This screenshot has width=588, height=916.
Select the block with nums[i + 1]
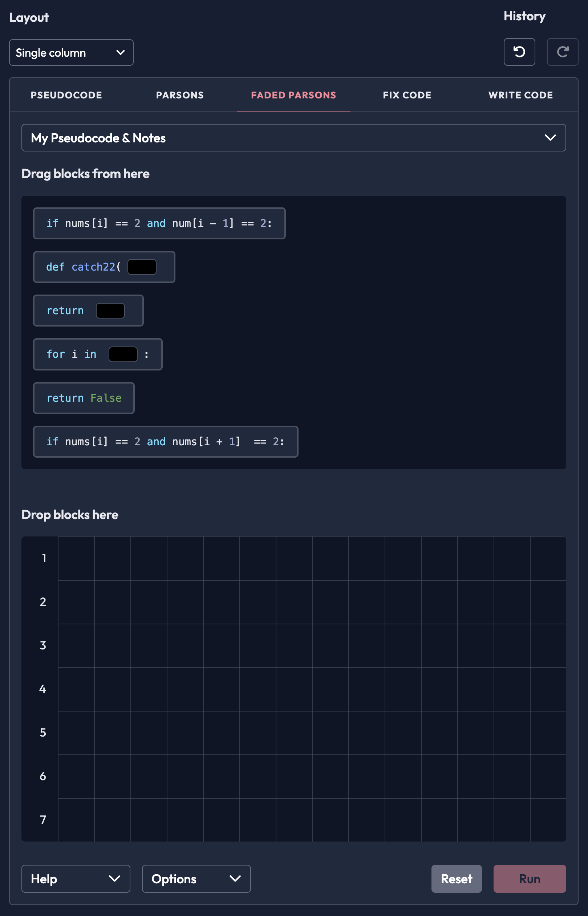[165, 441]
